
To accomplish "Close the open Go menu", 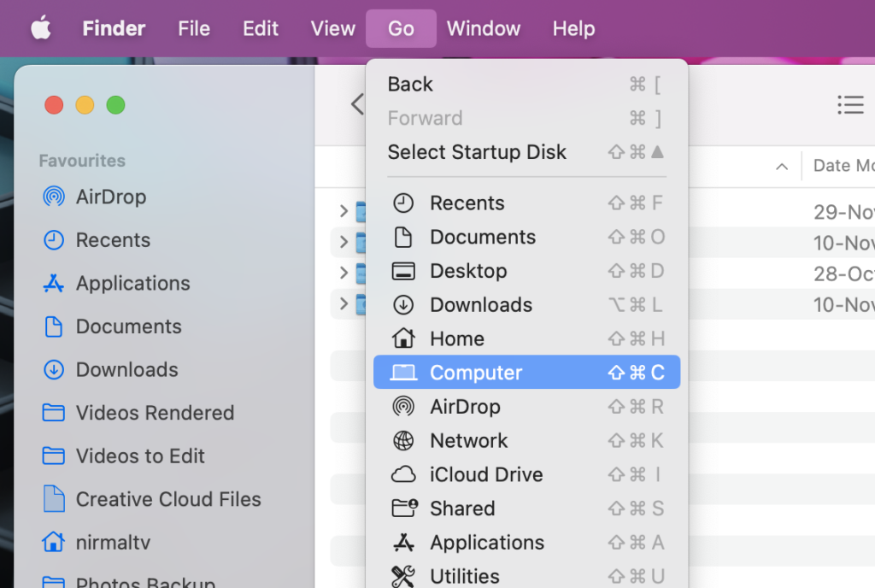I will coord(401,28).
